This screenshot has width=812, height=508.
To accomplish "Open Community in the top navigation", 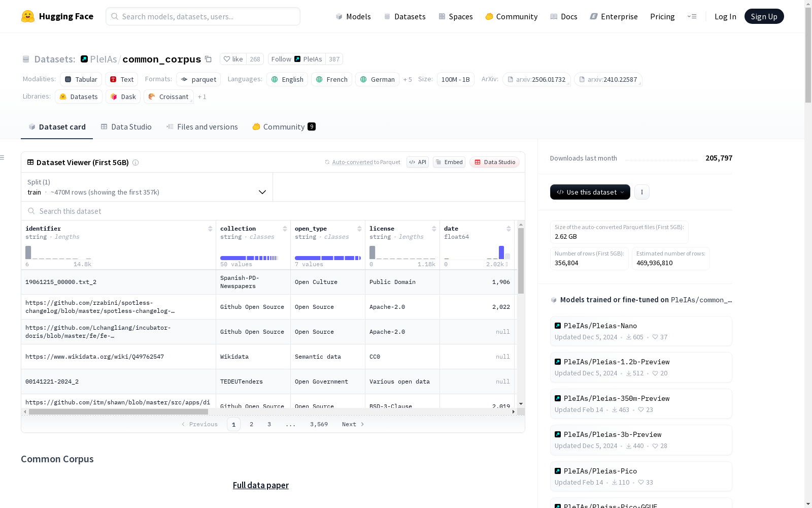I will click(512, 16).
